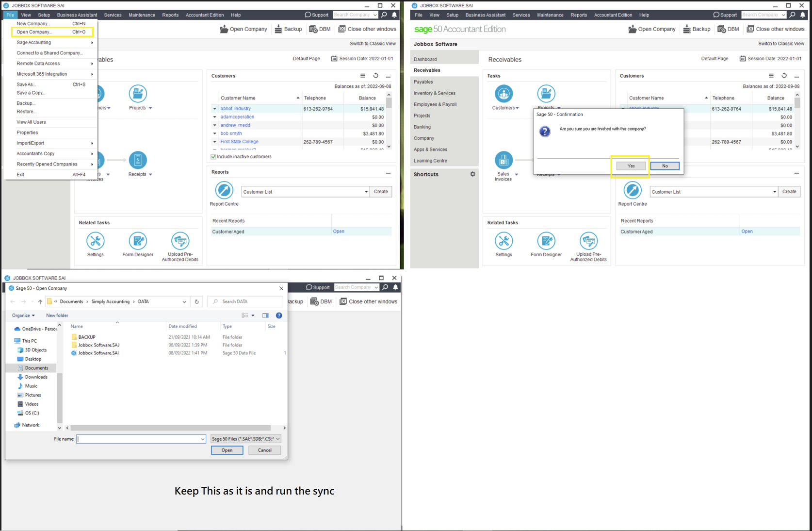
Task: Click Yes in the Confirmation dialog
Action: tap(631, 166)
